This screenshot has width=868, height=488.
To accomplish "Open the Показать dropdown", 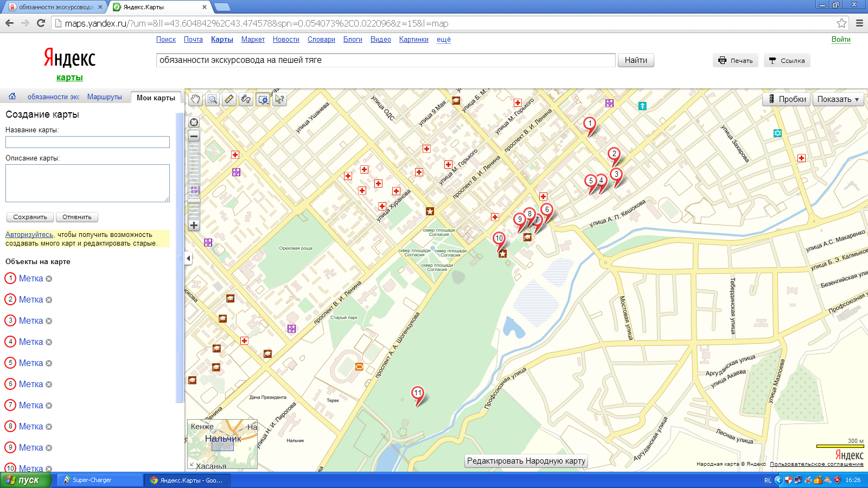I will pyautogui.click(x=838, y=99).
